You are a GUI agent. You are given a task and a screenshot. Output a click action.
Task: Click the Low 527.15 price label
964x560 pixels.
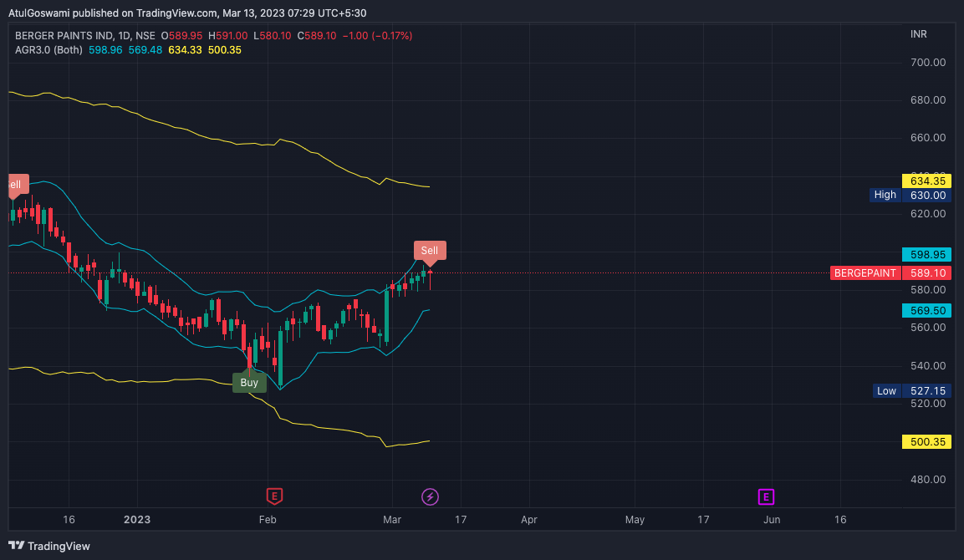(911, 391)
